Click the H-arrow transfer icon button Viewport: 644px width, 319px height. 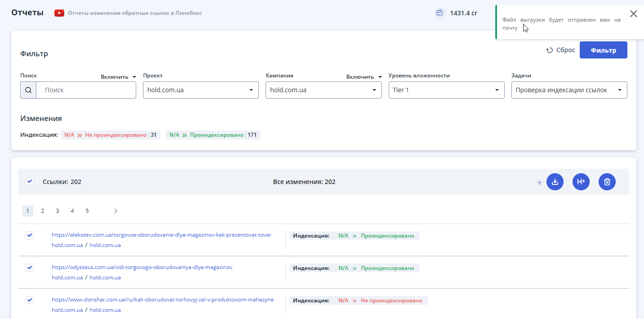pyautogui.click(x=581, y=182)
